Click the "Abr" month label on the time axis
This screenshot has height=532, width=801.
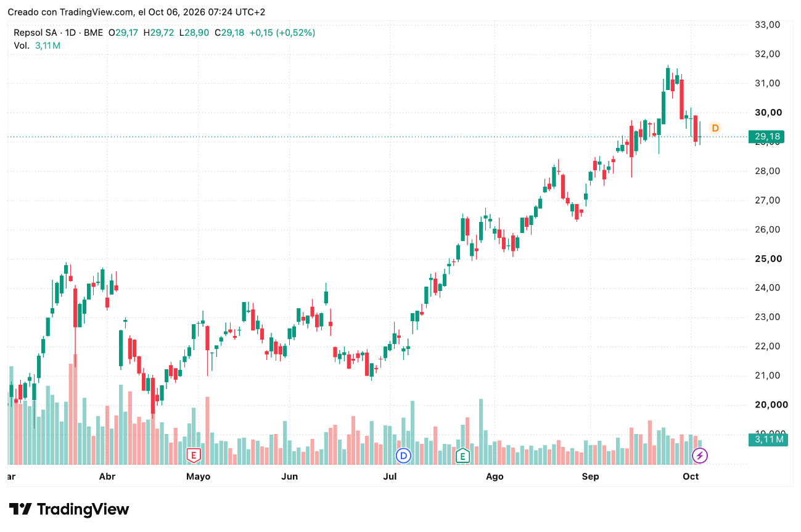coord(107,476)
